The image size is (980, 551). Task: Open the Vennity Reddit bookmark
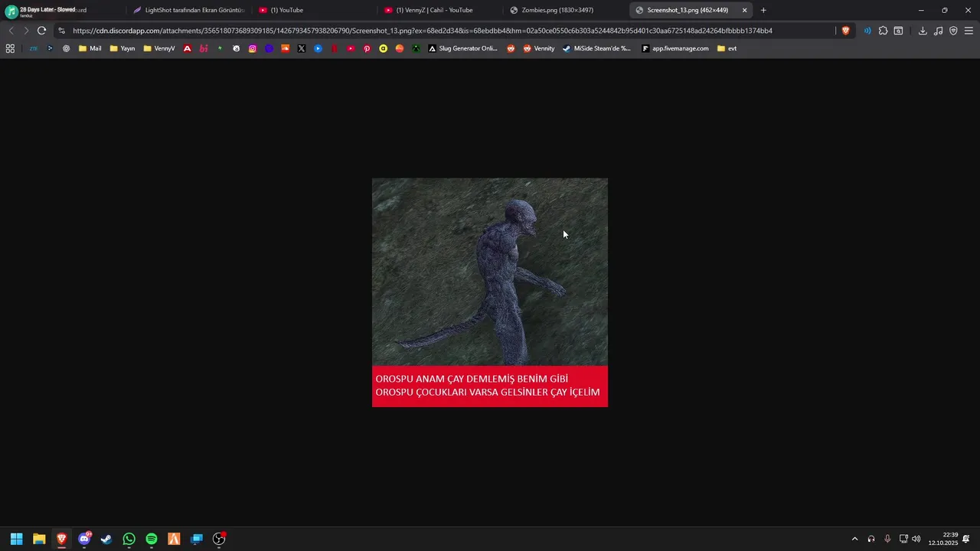pos(539,48)
